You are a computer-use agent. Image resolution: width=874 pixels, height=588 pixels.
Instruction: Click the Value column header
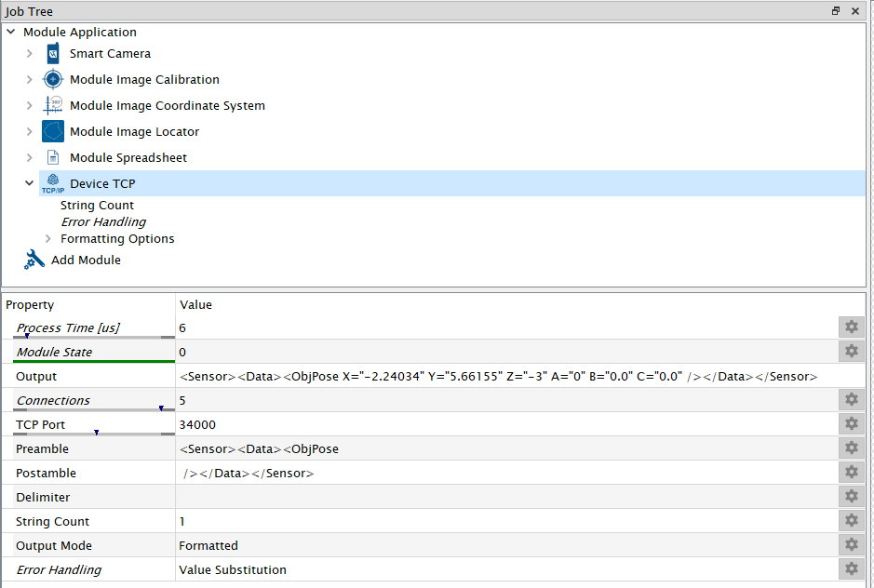195,305
